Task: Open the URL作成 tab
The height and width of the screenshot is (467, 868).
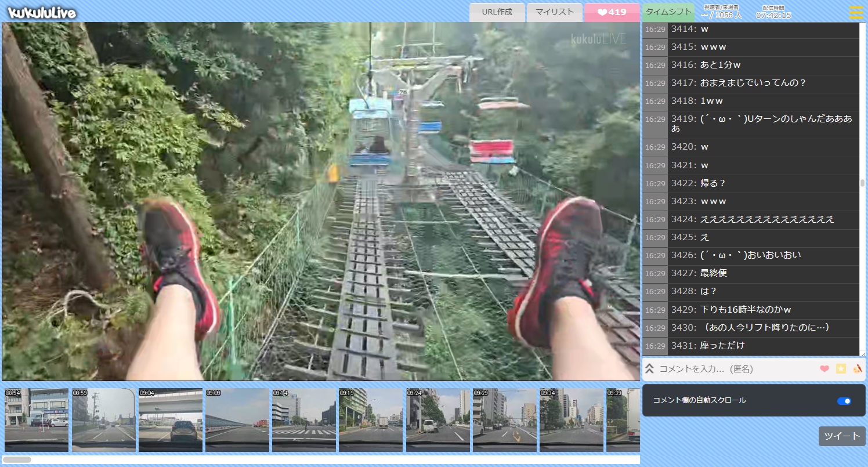Action: [497, 12]
